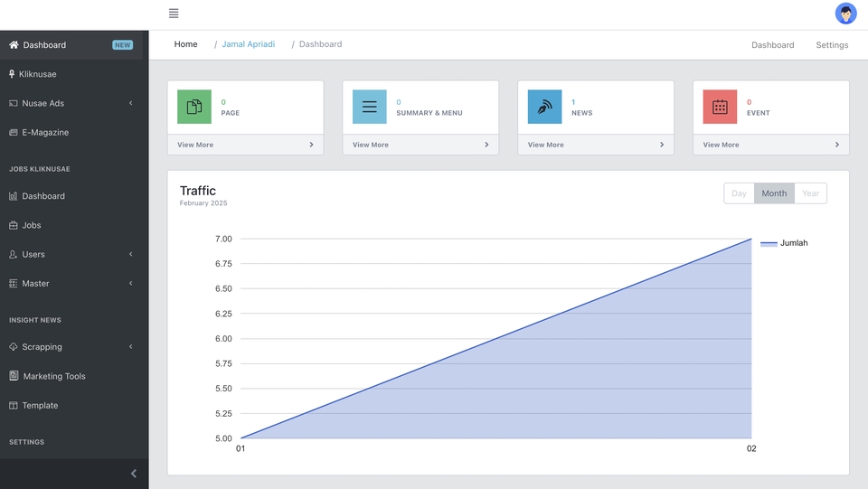The image size is (868, 489).
Task: Click the News card View More arrow
Action: pos(662,145)
